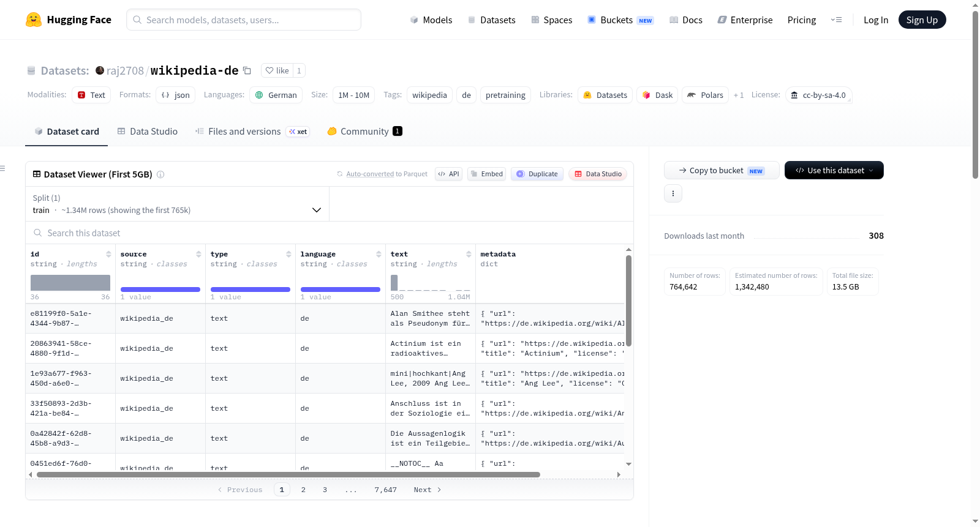
Task: Open the API button in viewer
Action: pyautogui.click(x=448, y=174)
